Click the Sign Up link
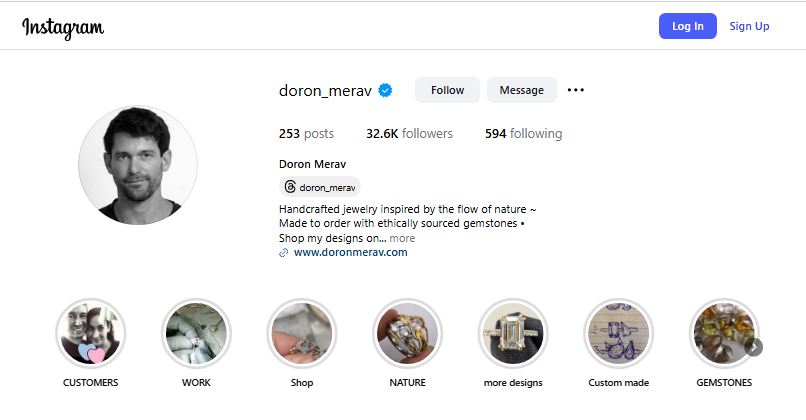The image size is (806, 420). tap(749, 26)
